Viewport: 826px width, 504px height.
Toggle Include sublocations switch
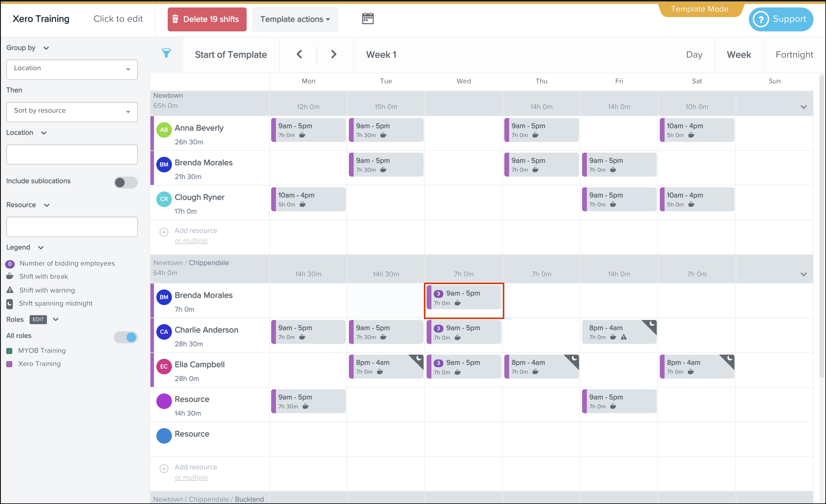[x=126, y=182]
